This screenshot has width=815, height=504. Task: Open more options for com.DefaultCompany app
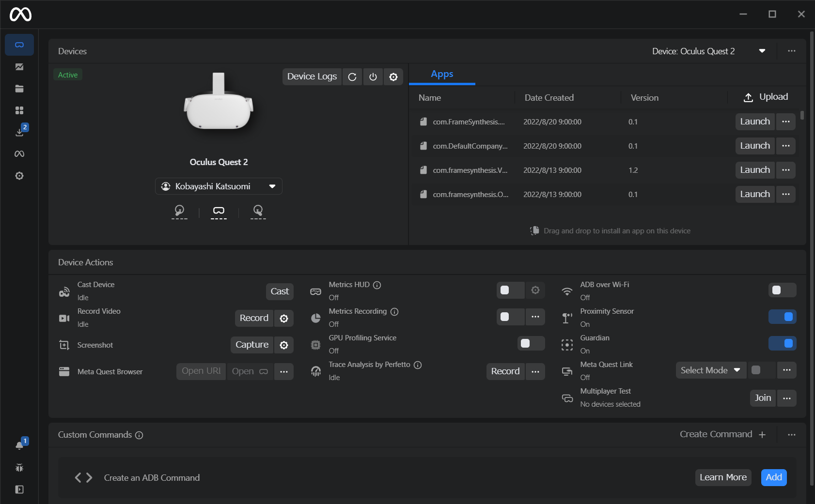pos(786,146)
